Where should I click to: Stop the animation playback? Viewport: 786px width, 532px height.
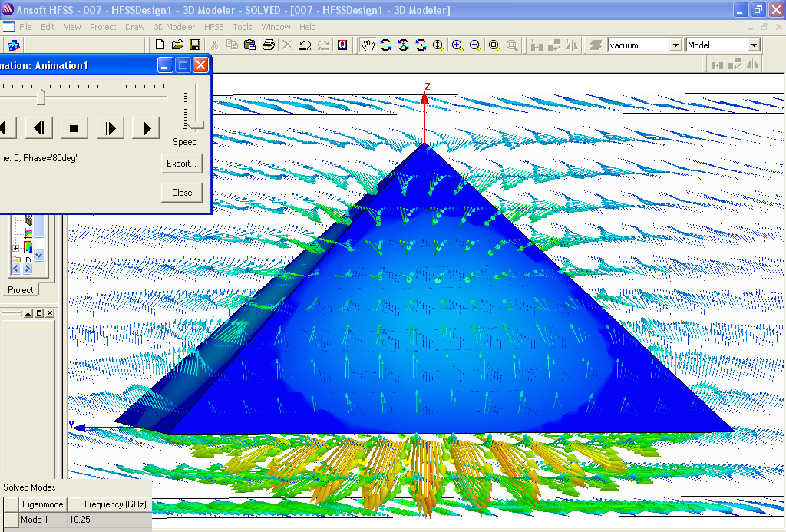74,128
